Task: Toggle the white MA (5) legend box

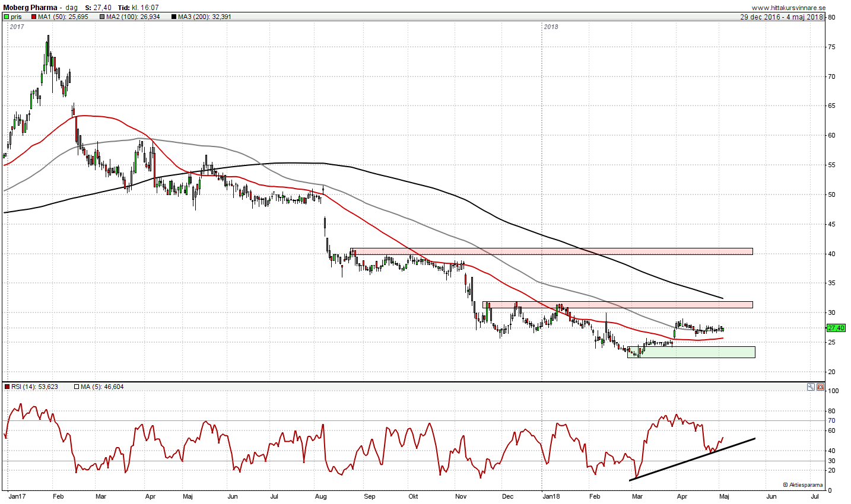Action: click(77, 387)
